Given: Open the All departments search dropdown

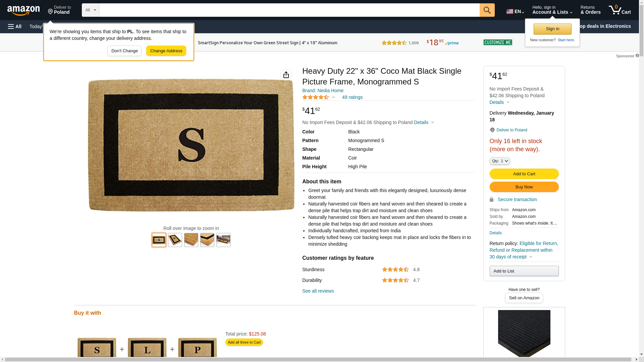Looking at the screenshot, I should (90, 10).
